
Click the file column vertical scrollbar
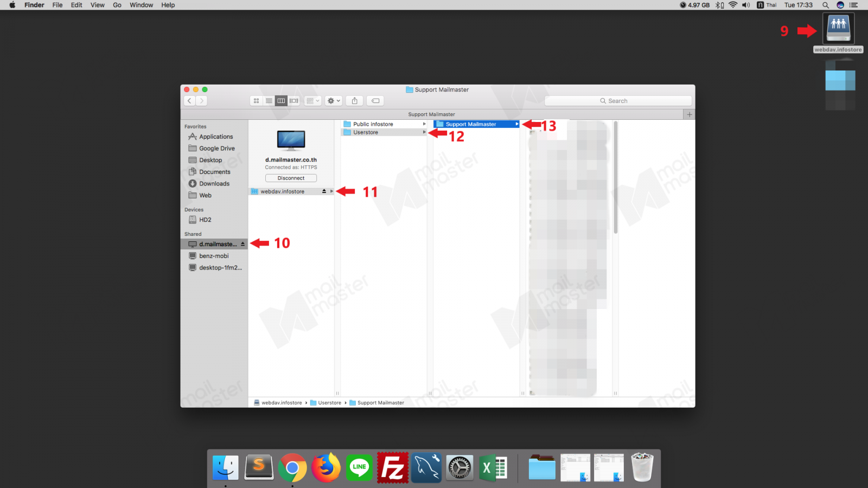point(616,178)
